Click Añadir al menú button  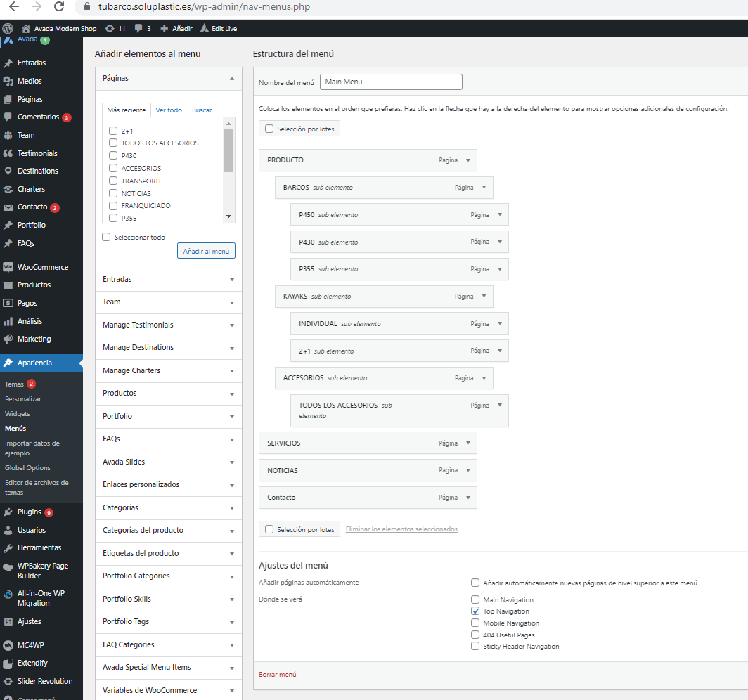tap(206, 251)
